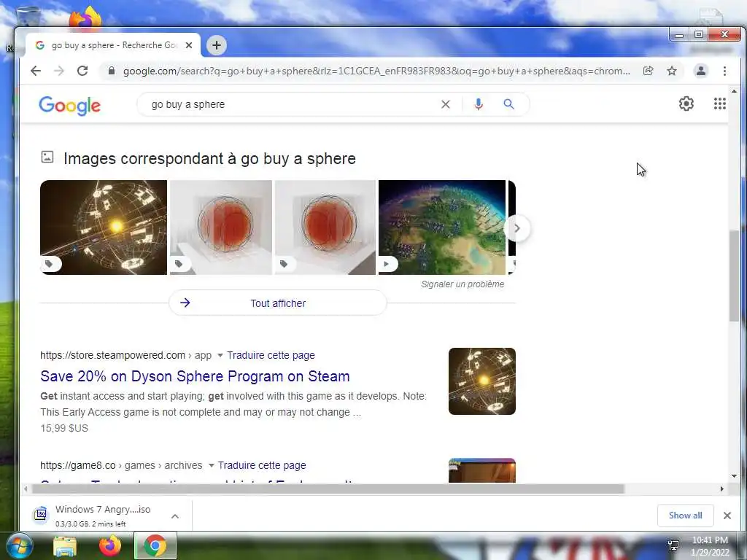The width and height of the screenshot is (747, 560).
Task: Open Chrome three-dot menu
Action: tap(724, 71)
